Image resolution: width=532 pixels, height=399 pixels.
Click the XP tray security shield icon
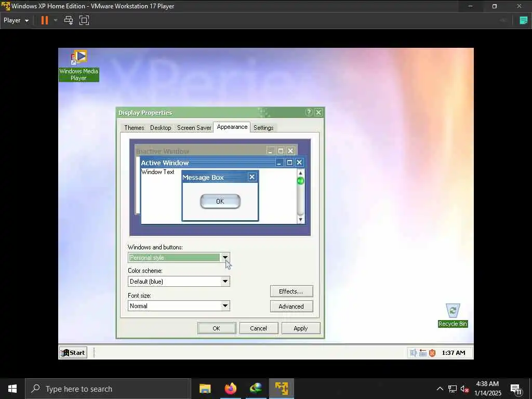click(432, 353)
